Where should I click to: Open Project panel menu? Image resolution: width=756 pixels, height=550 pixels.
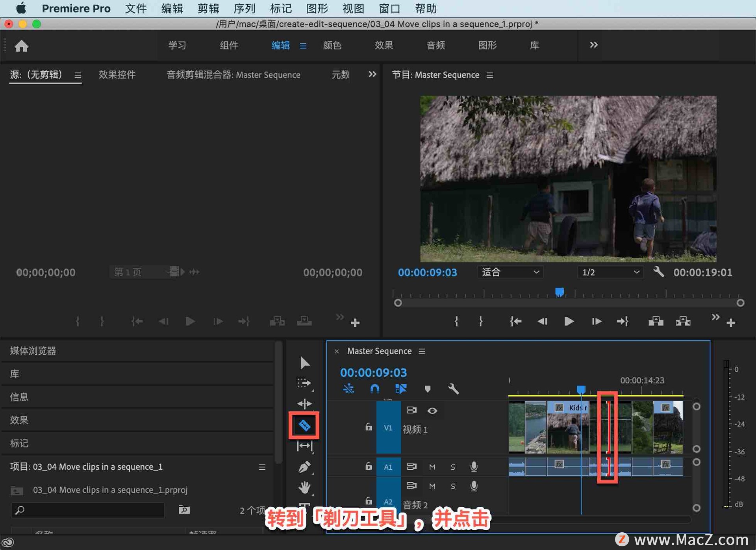(x=262, y=467)
